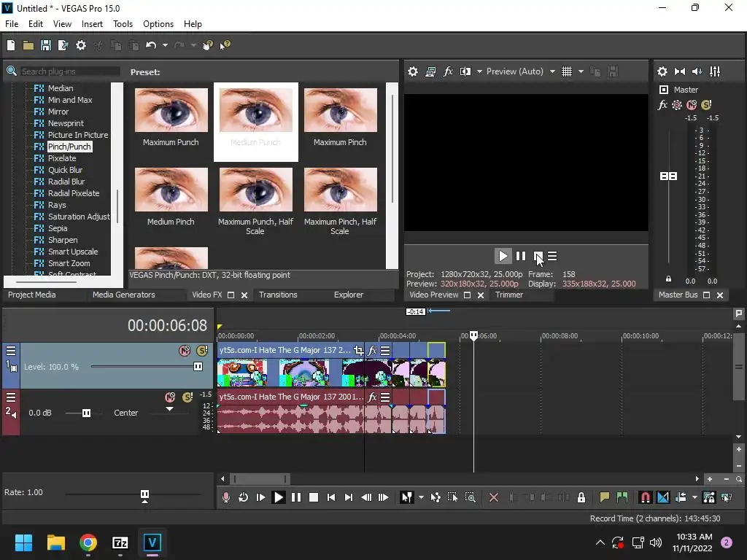Click the Insert Marker flag icon
Image resolution: width=747 pixels, height=560 pixels.
click(x=605, y=497)
